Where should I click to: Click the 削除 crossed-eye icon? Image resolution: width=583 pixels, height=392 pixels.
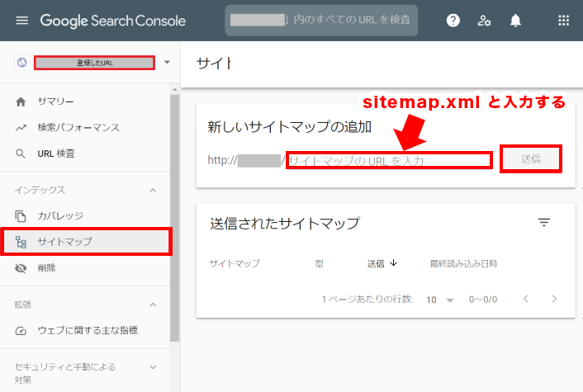click(21, 268)
